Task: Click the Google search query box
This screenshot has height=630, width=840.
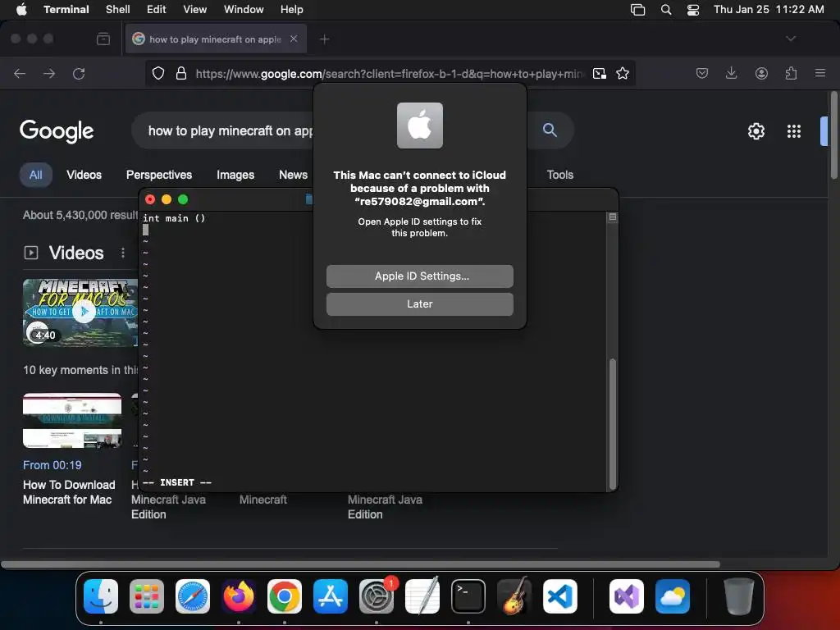Action: coord(231,130)
